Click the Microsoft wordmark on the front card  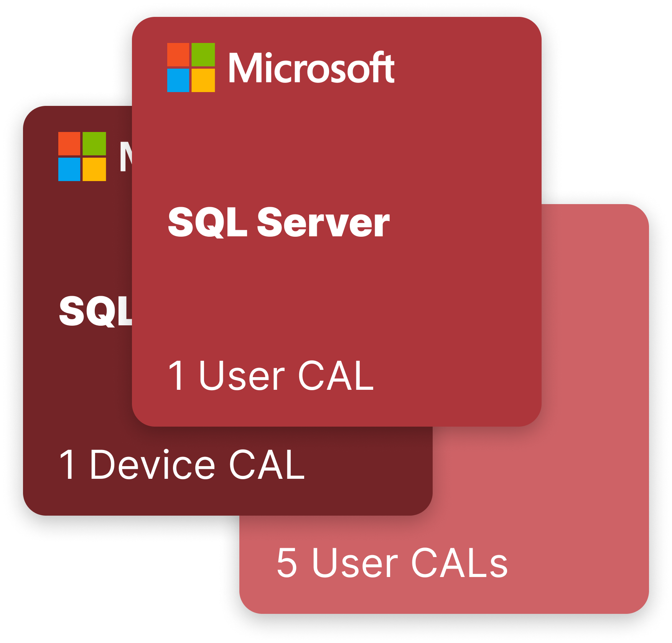[311, 68]
